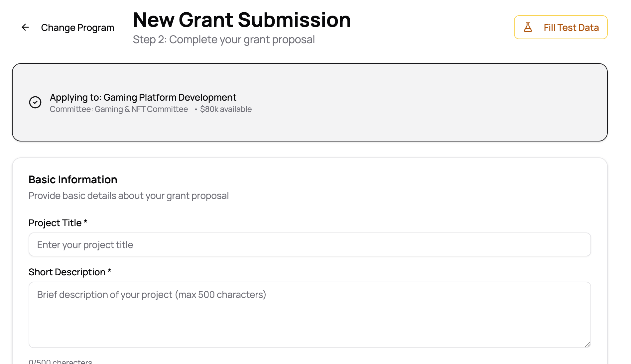
Task: Click the Project Title label
Action: coord(55,223)
